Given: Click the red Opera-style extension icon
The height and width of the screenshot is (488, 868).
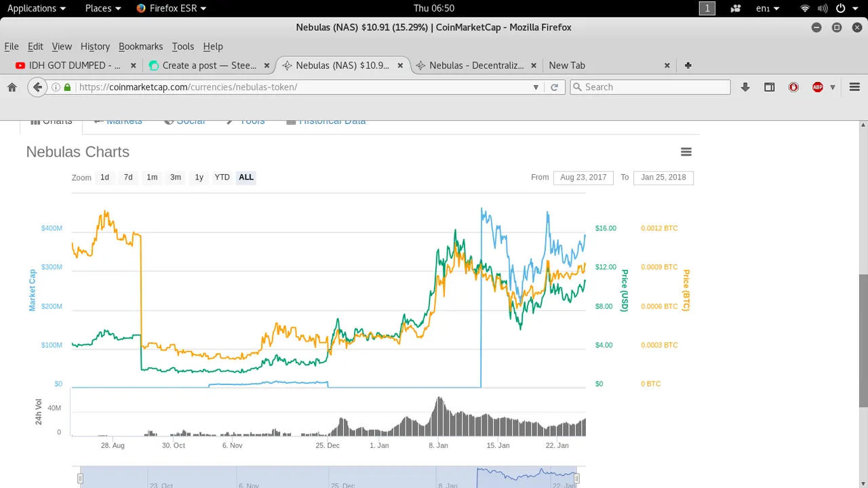Looking at the screenshot, I should point(793,87).
